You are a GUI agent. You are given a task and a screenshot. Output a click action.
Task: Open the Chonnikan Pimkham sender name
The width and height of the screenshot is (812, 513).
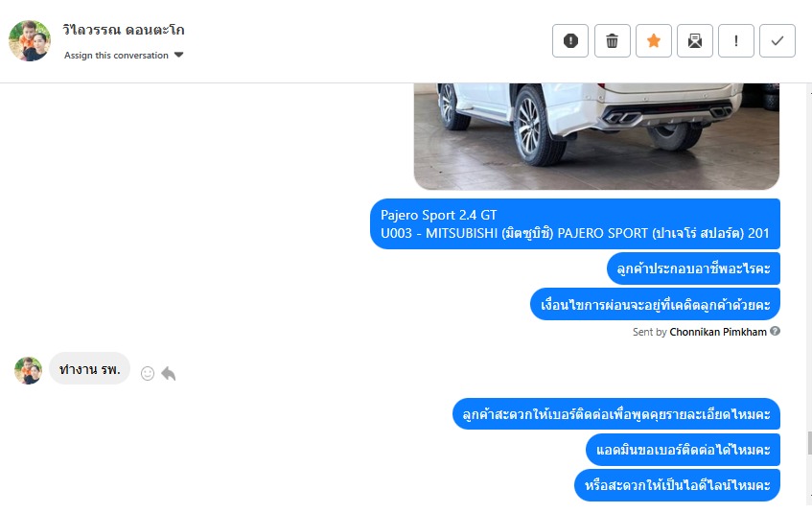pos(718,332)
